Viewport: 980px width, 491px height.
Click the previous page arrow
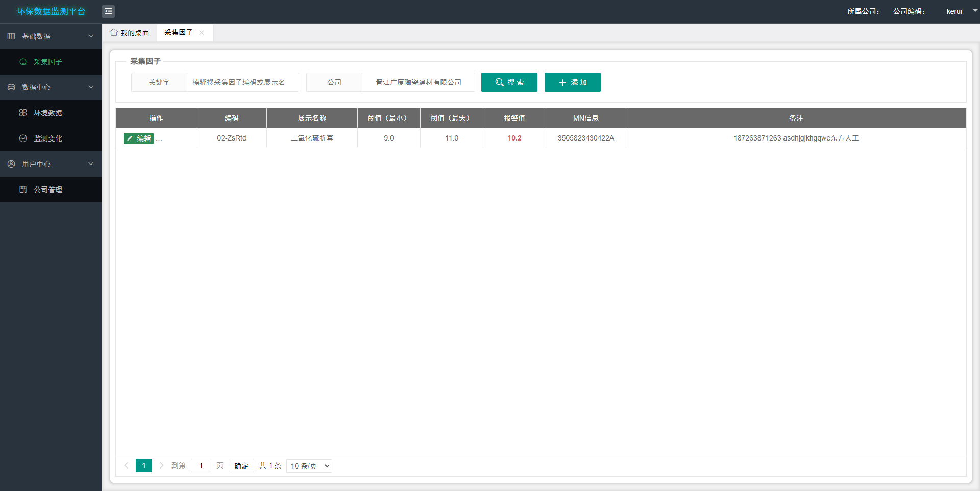tap(126, 465)
